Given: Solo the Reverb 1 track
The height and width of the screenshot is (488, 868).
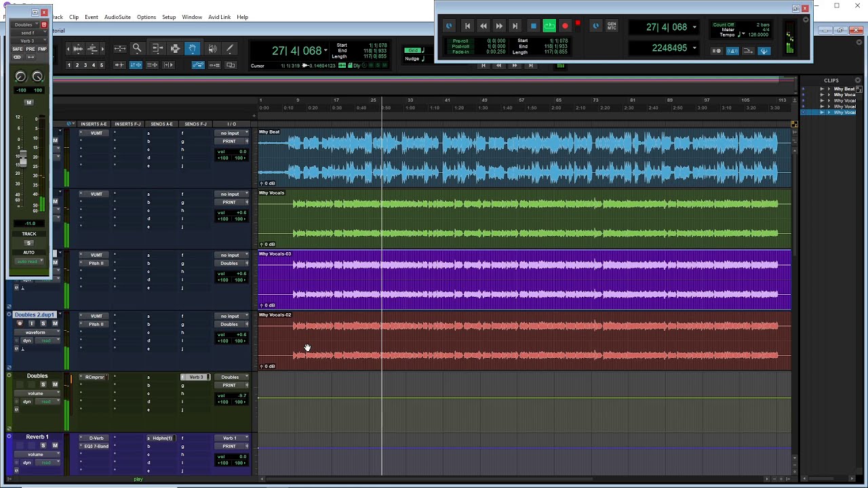Looking at the screenshot, I should (43, 445).
